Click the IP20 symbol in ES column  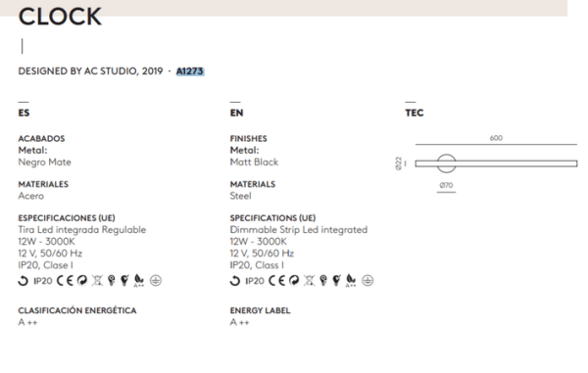pos(43,281)
